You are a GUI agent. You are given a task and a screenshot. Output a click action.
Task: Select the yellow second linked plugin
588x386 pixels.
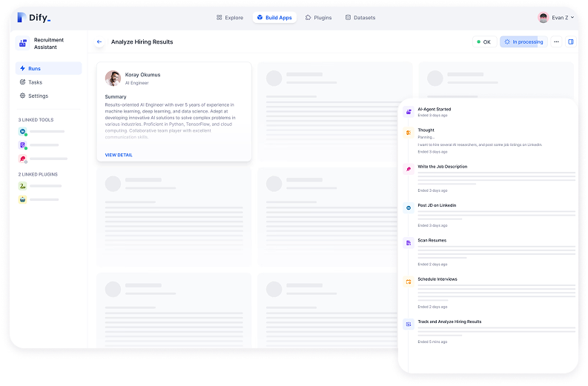pyautogui.click(x=22, y=199)
